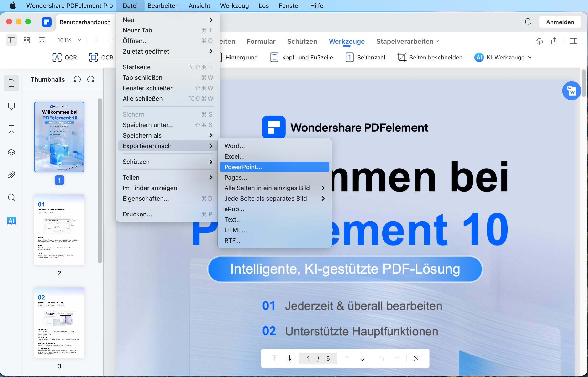Switch to the Formular tab

click(x=261, y=41)
